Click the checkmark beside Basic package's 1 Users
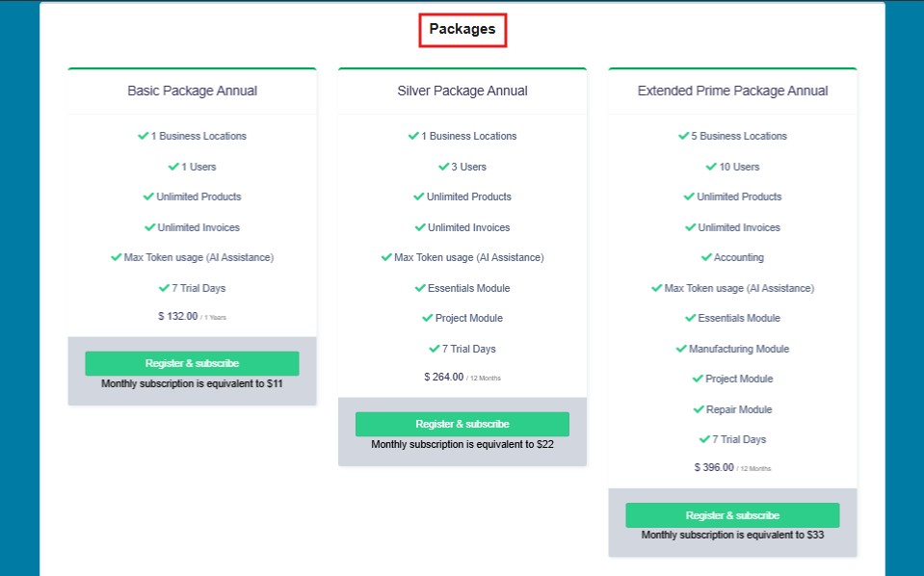 pos(173,167)
